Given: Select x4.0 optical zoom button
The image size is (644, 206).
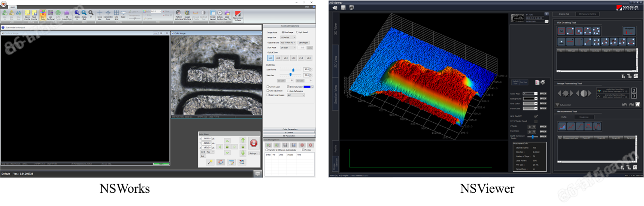Looking at the screenshot, I should (293, 58).
